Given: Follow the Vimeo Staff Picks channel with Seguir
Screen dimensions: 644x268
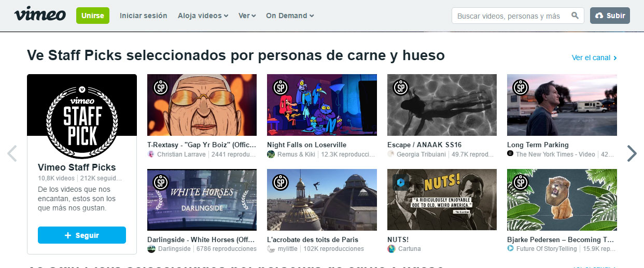Looking at the screenshot, I should 82,235.
